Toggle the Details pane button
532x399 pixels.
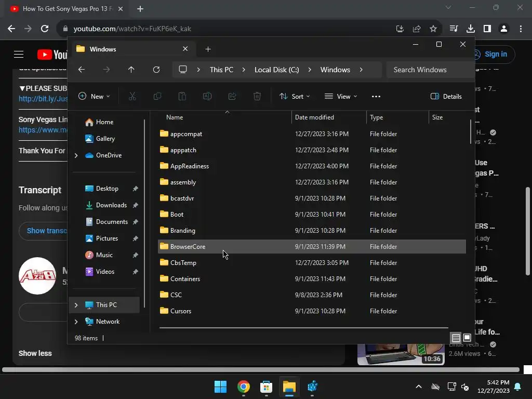pos(446,96)
